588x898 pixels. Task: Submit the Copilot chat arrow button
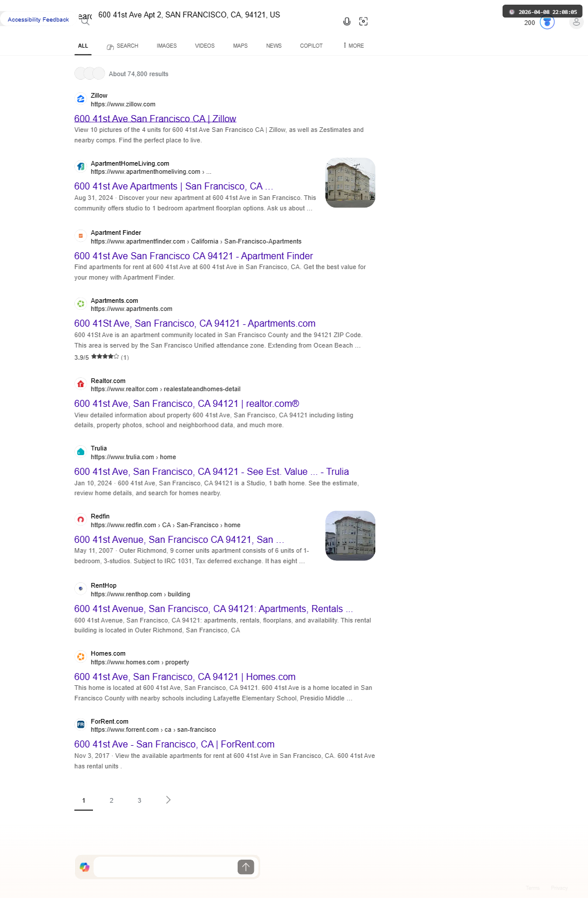coord(246,867)
